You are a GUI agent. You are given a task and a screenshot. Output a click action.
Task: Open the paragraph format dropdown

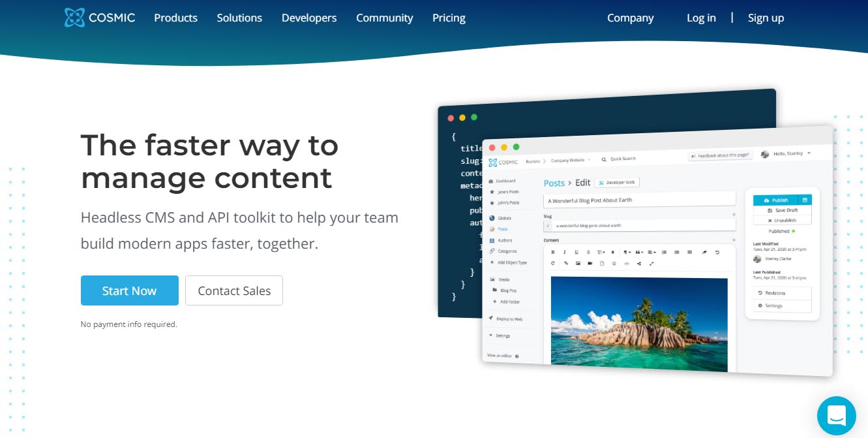627,252
